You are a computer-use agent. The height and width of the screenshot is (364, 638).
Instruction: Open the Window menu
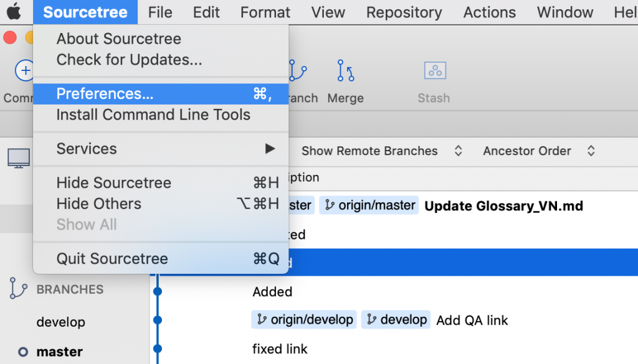tap(564, 12)
